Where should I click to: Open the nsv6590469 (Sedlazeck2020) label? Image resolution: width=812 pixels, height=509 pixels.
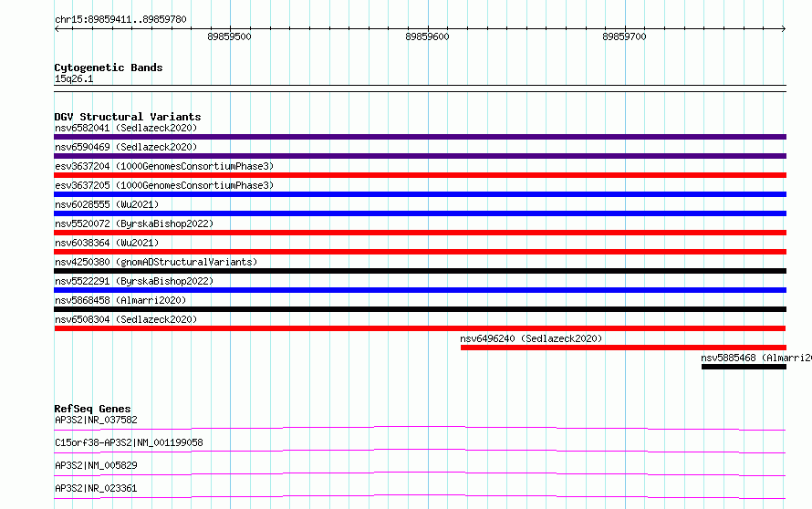pos(126,147)
